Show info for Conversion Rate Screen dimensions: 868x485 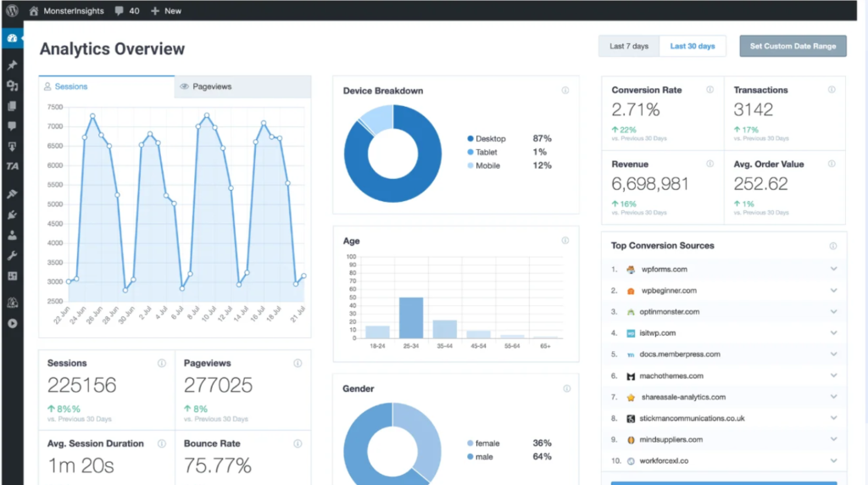coord(709,90)
